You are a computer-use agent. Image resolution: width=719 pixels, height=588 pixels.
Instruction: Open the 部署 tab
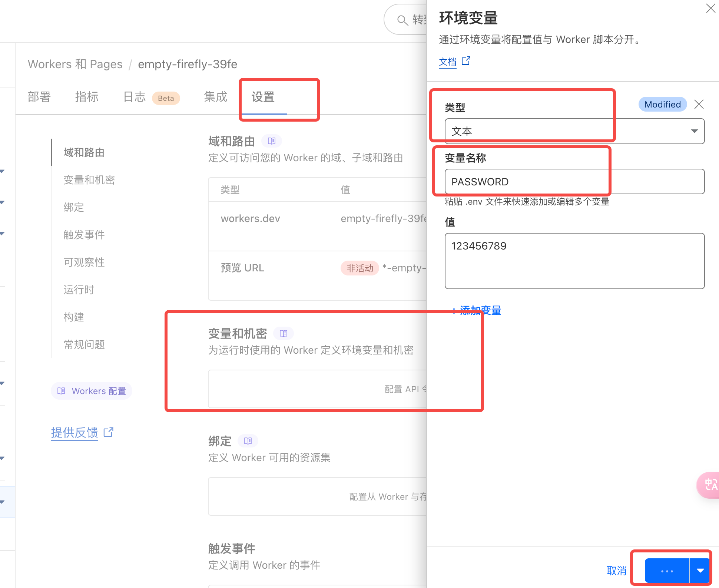pyautogui.click(x=39, y=97)
